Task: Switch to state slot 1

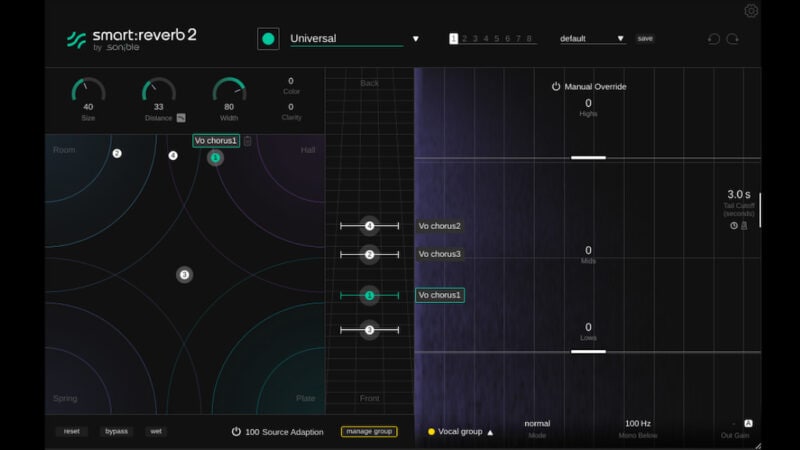Action: tap(454, 39)
